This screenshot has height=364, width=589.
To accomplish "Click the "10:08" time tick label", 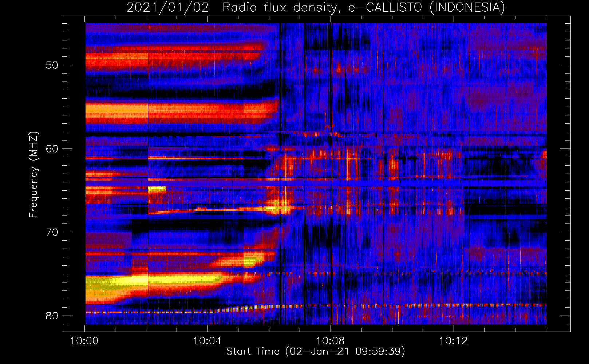I will click(x=331, y=341).
